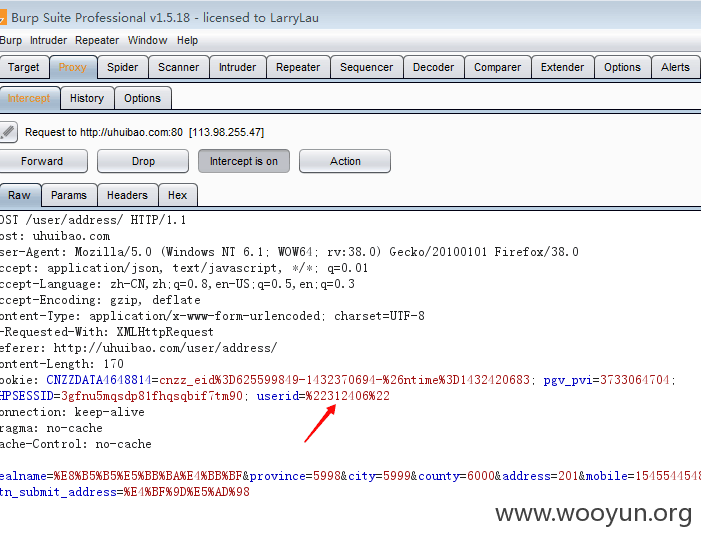The image size is (701, 542).
Task: Open the Burp menu
Action: (11, 40)
